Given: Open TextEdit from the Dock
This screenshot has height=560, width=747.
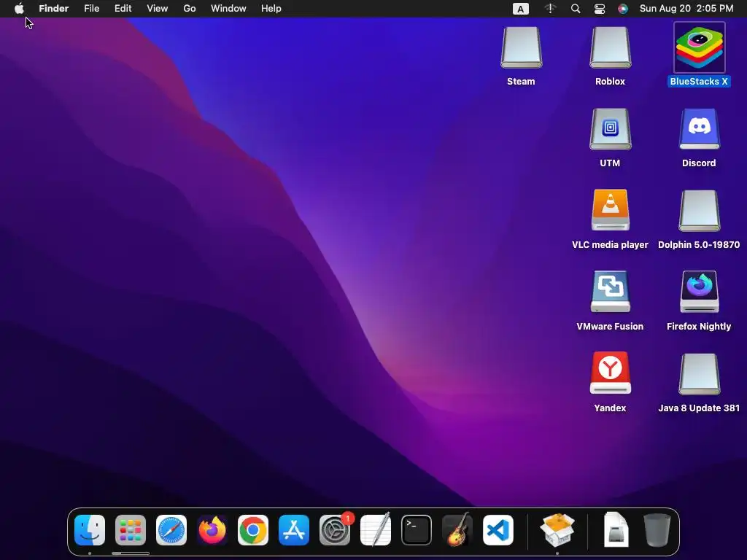Looking at the screenshot, I should point(376,529).
